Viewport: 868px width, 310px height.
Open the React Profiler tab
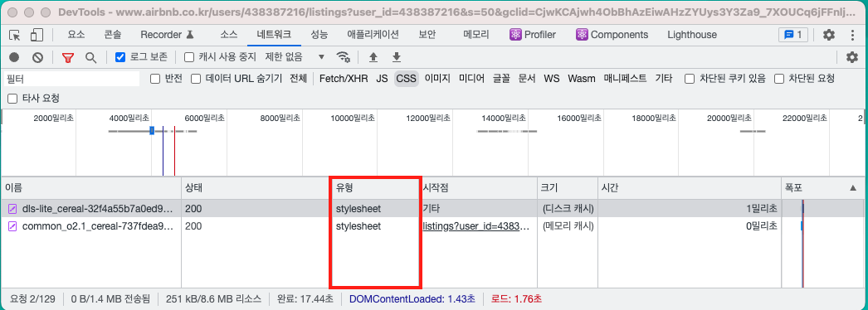533,35
